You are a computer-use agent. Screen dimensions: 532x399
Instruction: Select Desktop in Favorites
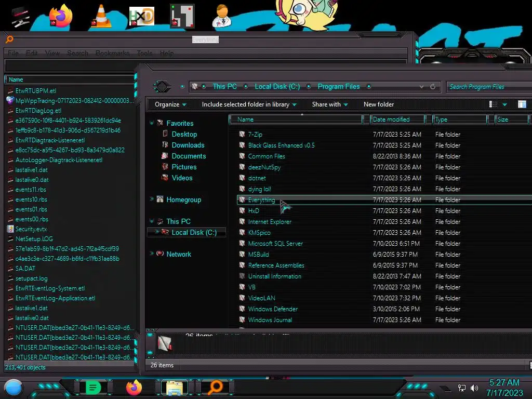click(184, 134)
